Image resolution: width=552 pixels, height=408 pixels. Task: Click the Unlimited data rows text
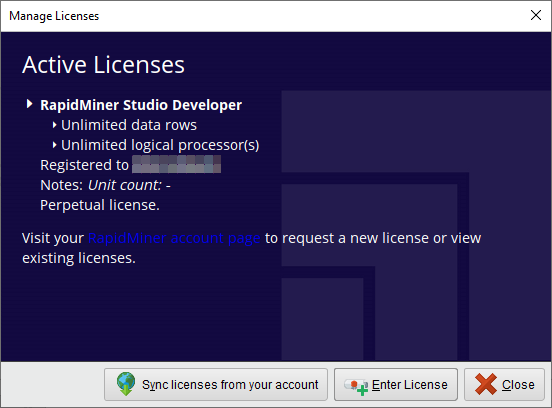(129, 125)
